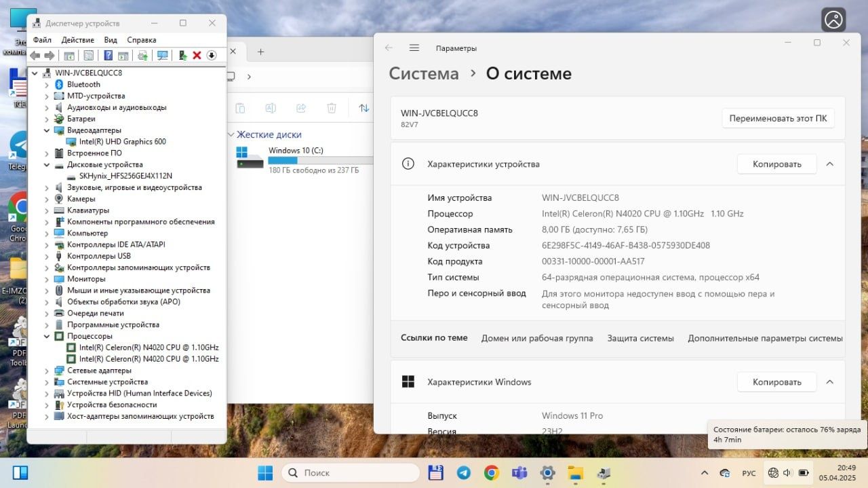868x488 pixels.
Task: Open Google Chrome from the taskbar
Action: (x=492, y=472)
